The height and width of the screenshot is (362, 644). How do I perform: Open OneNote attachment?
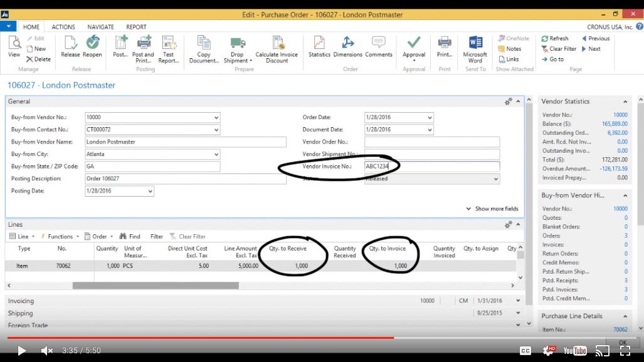pos(514,38)
